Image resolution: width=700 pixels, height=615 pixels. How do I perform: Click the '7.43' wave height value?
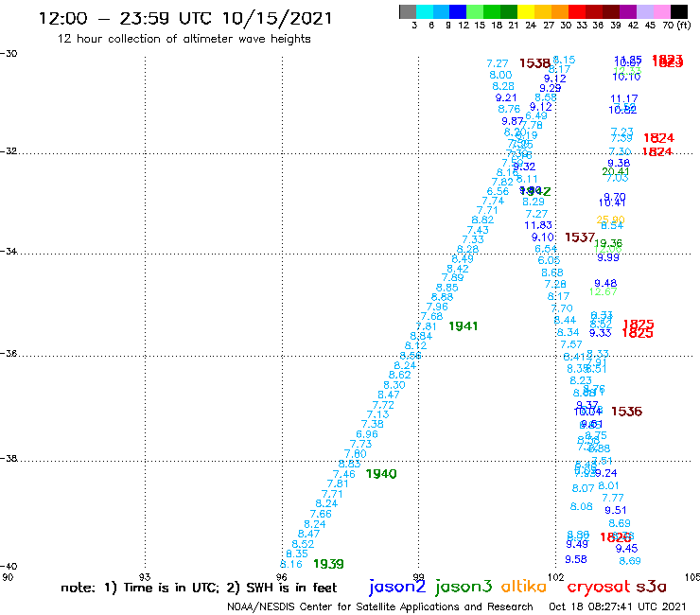coord(478,231)
